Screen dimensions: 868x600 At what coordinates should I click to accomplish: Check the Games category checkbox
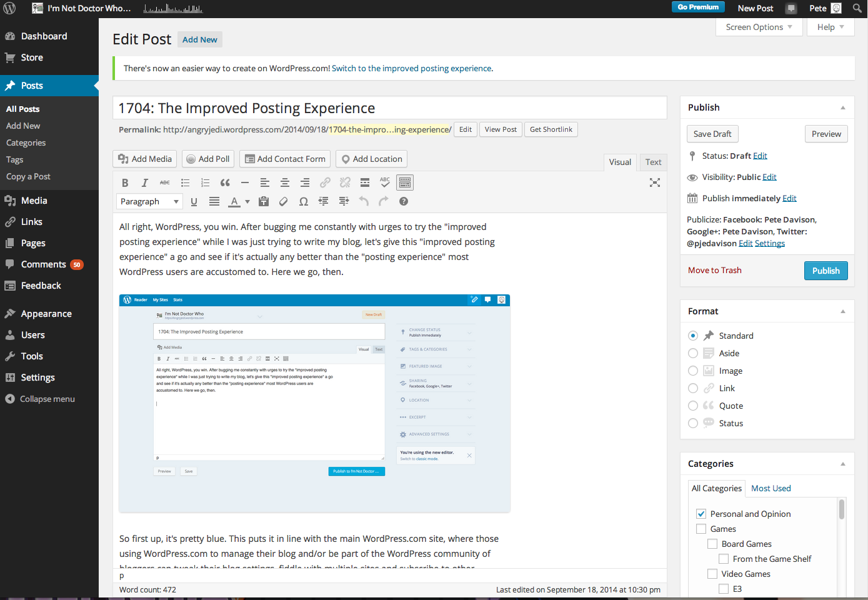tap(701, 528)
